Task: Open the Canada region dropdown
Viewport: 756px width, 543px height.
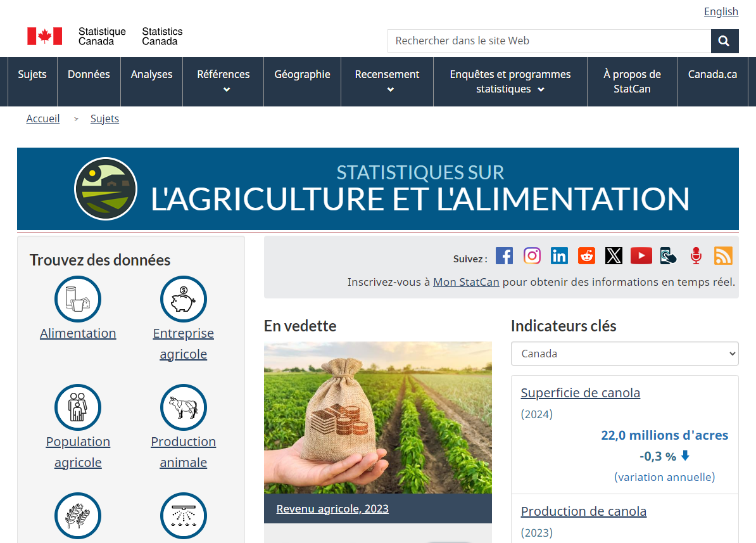Action: click(624, 354)
